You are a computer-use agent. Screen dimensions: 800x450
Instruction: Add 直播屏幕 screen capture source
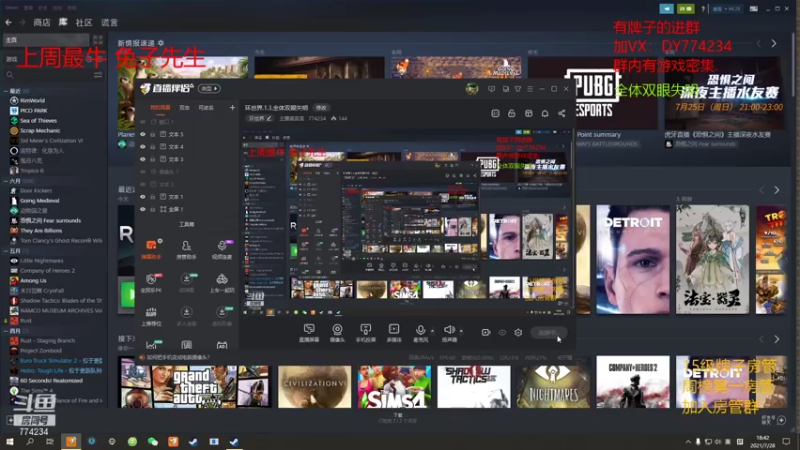pos(309,333)
